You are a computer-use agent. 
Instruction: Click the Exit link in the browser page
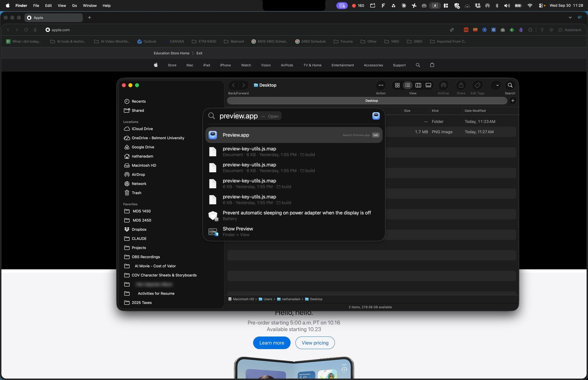click(199, 53)
